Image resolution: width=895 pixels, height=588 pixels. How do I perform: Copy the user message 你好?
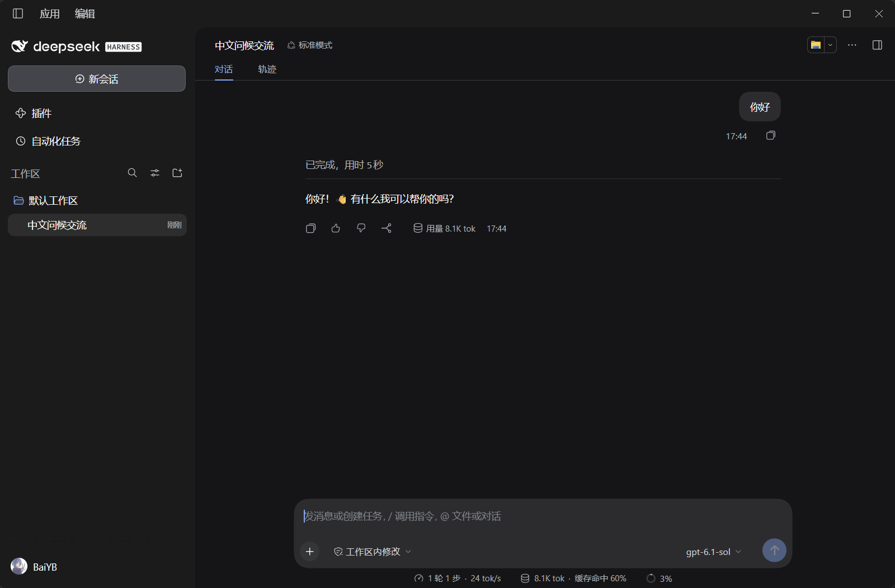[x=771, y=135]
